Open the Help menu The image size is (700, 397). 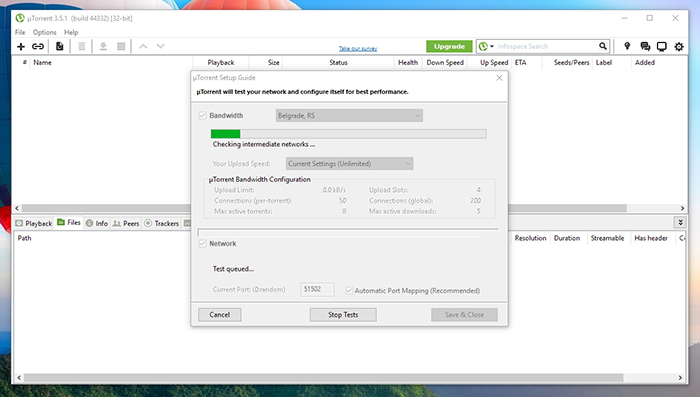pos(71,32)
